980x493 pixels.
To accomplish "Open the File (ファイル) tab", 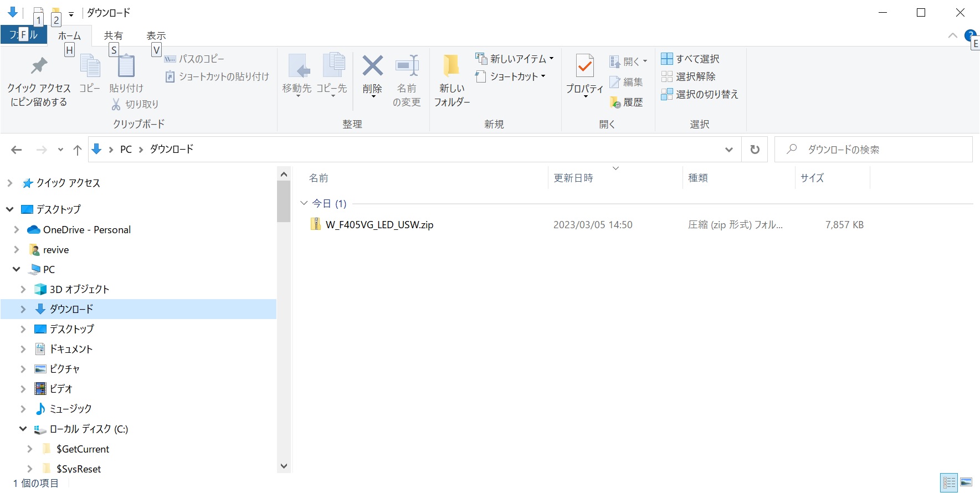I will point(24,35).
